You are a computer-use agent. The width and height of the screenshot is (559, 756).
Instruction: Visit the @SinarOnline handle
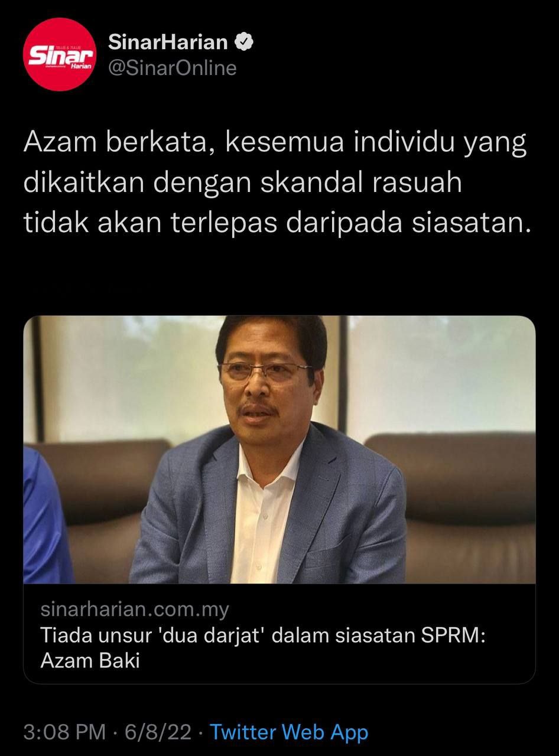click(x=173, y=69)
